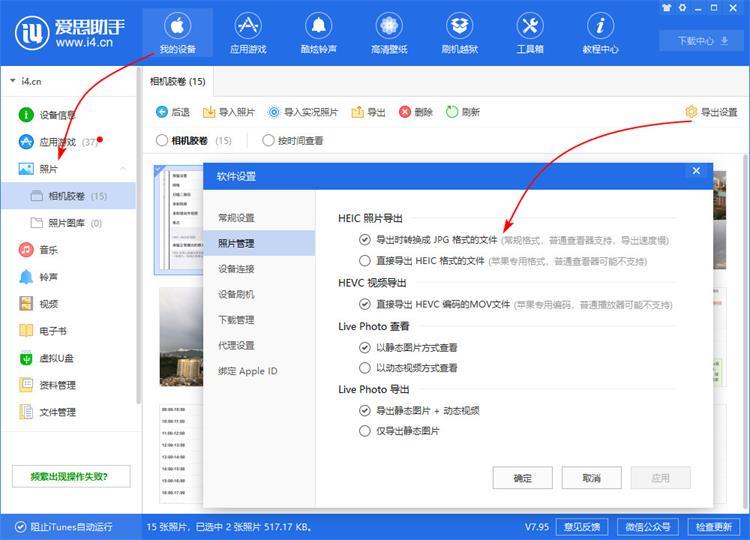Open the 我的设备 tab icon
750x540 pixels.
point(177,26)
